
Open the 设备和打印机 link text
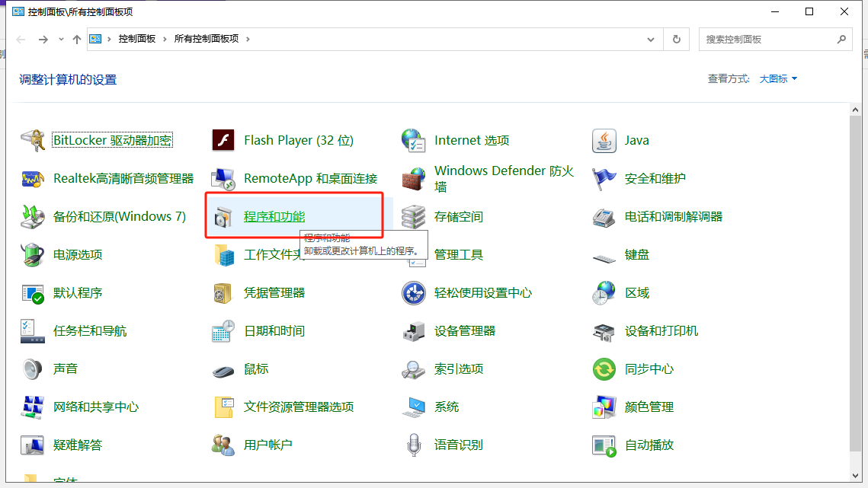pos(661,331)
